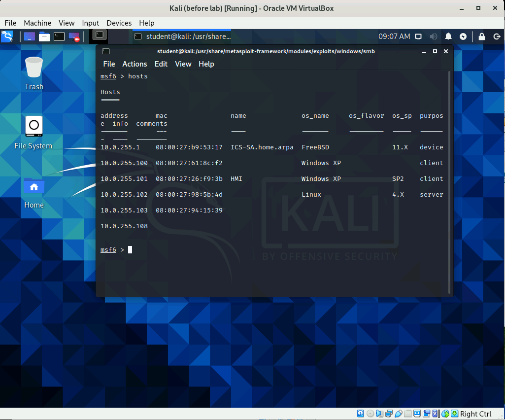This screenshot has width=505, height=420.
Task: Click the show desktop panel icon
Action: click(x=29, y=36)
